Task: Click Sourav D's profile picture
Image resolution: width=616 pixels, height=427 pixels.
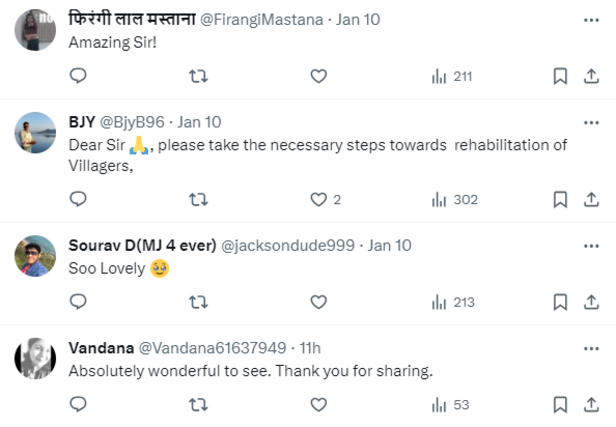Action: click(36, 256)
